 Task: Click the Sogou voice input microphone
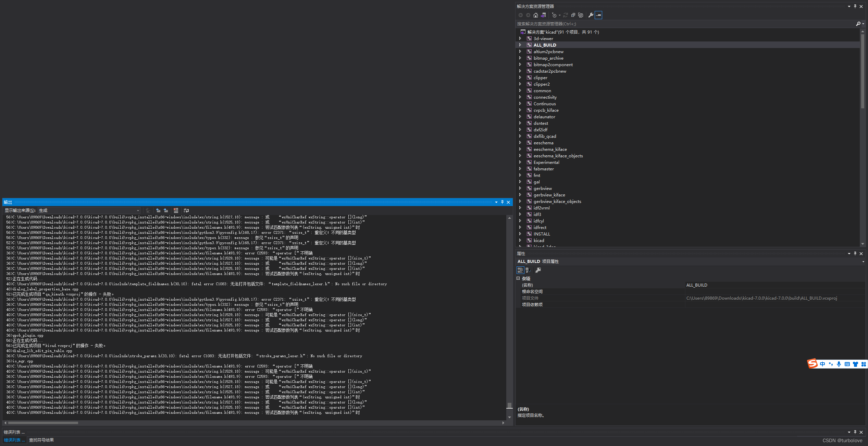(839, 364)
